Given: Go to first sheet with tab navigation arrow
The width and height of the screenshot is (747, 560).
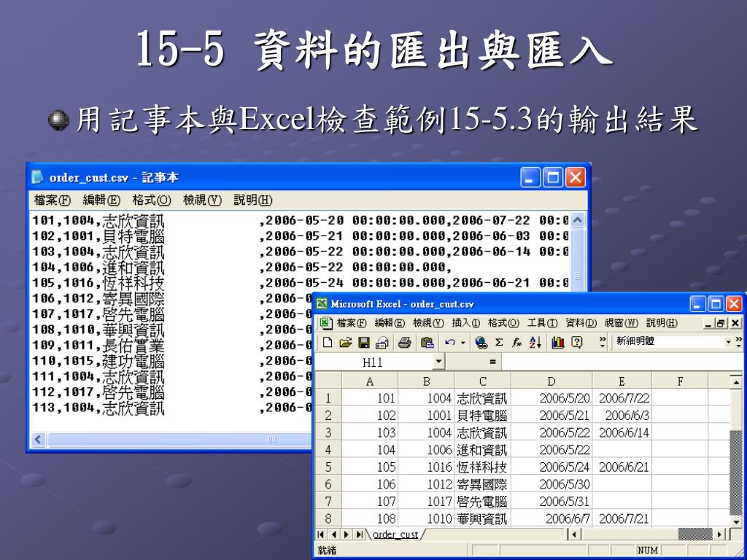Looking at the screenshot, I should click(322, 534).
